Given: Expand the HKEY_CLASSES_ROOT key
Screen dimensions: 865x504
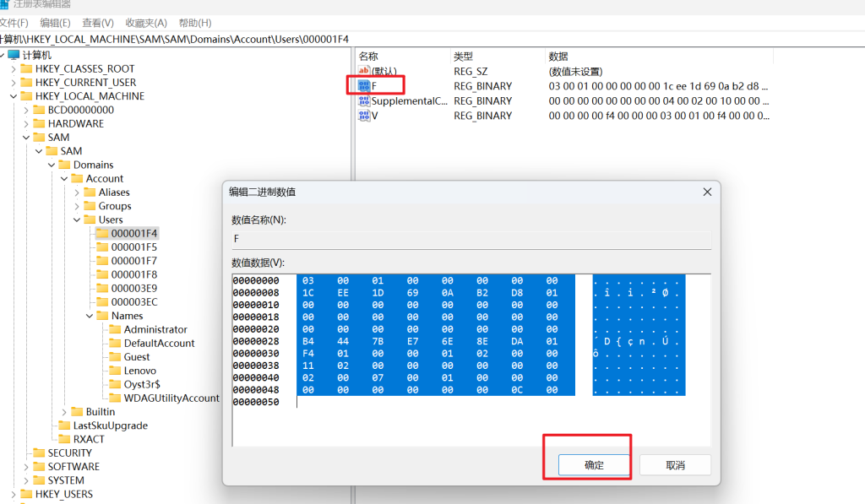Looking at the screenshot, I should pos(13,69).
